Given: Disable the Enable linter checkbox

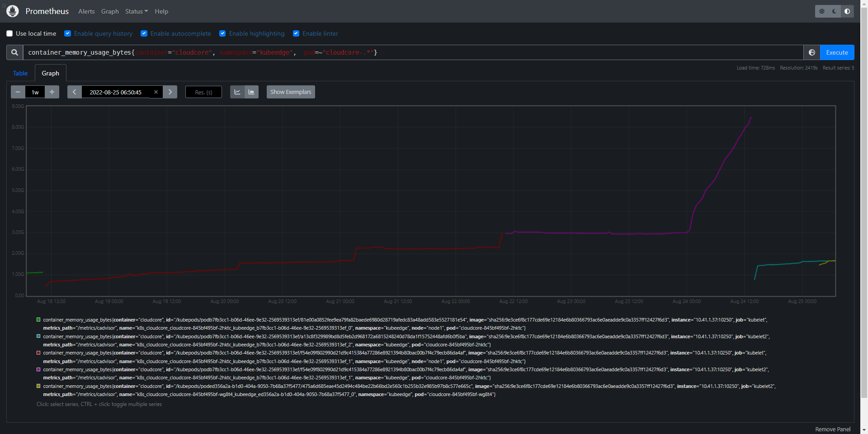Looking at the screenshot, I should tap(296, 33).
